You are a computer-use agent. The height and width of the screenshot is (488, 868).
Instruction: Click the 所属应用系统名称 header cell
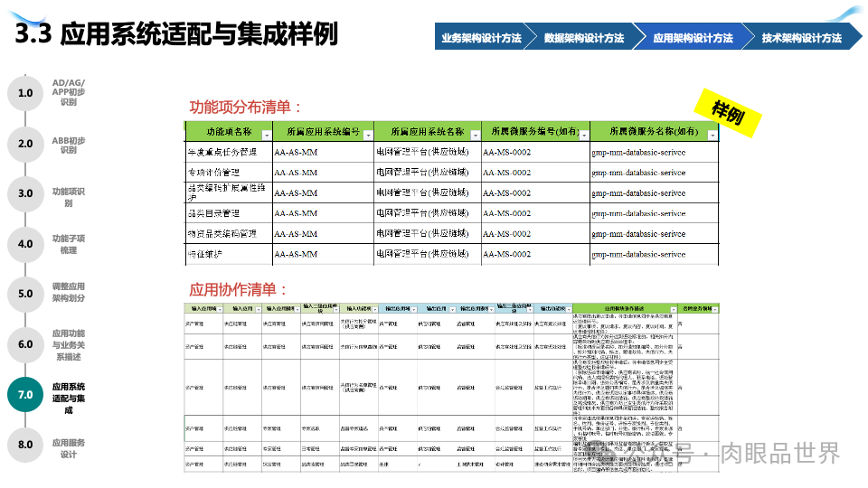(428, 131)
